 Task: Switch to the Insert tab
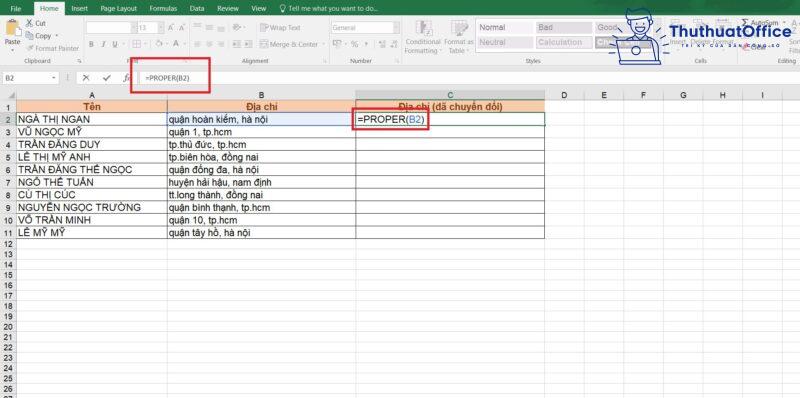79,9
